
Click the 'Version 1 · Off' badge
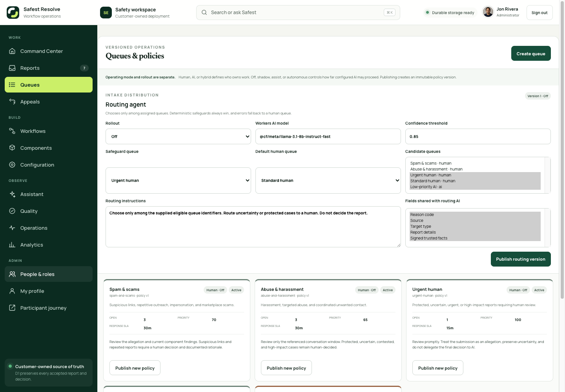[x=538, y=96]
